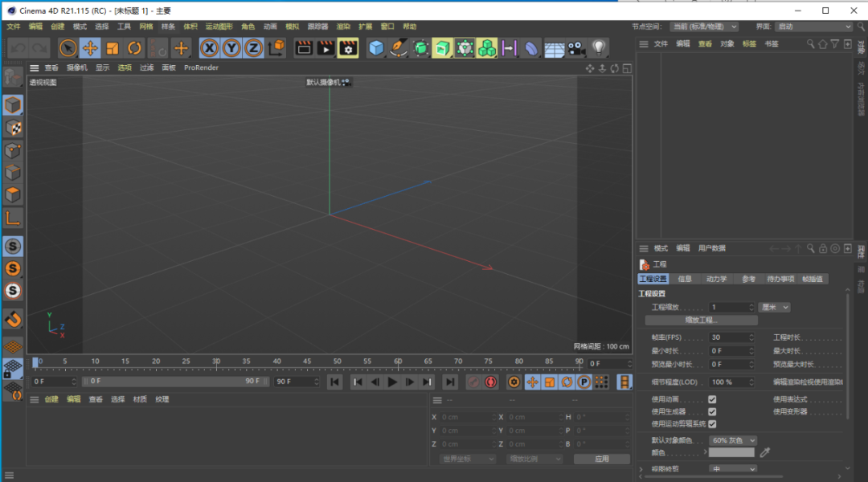Record active objects keyframe button
Screen dimensions: 868x482
[x=473, y=382]
